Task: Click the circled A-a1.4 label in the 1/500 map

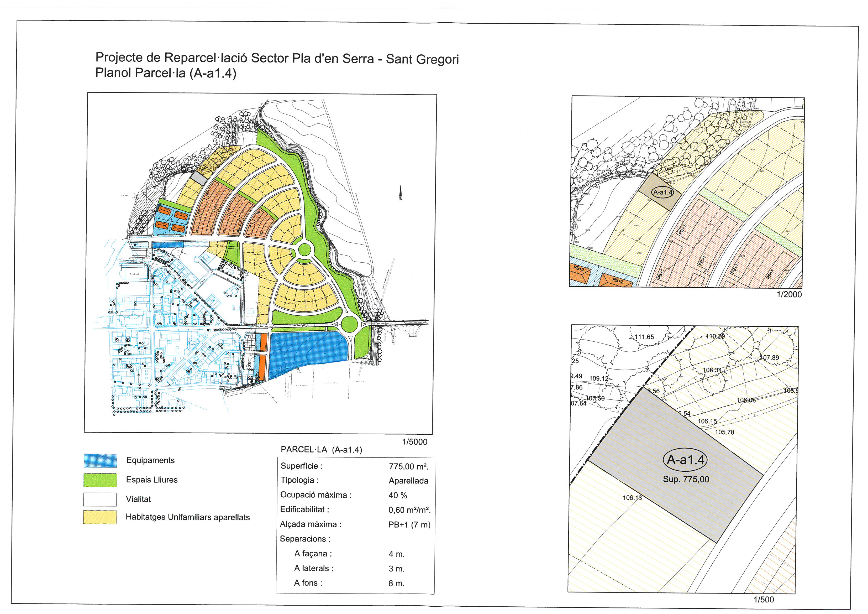Action: [x=685, y=460]
